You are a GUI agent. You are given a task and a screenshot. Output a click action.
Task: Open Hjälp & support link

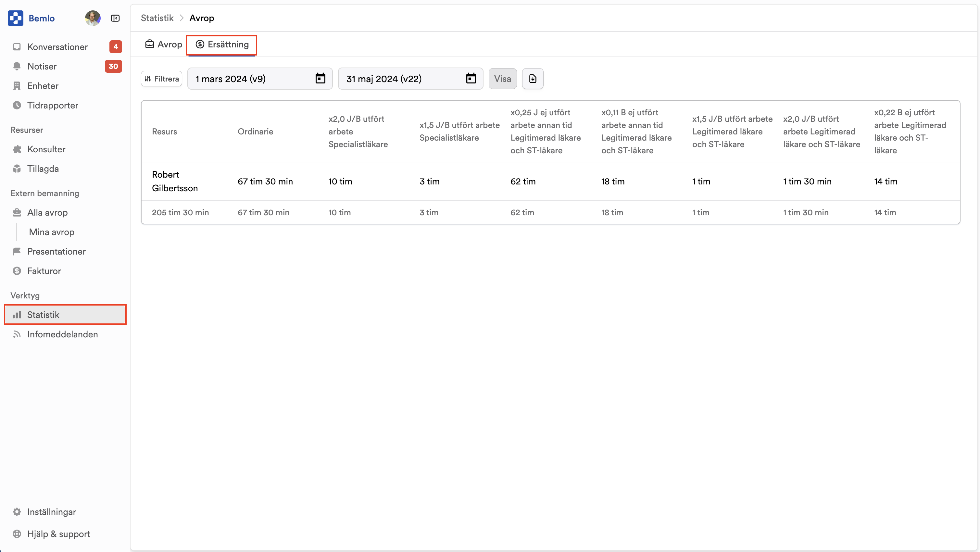coord(65,534)
